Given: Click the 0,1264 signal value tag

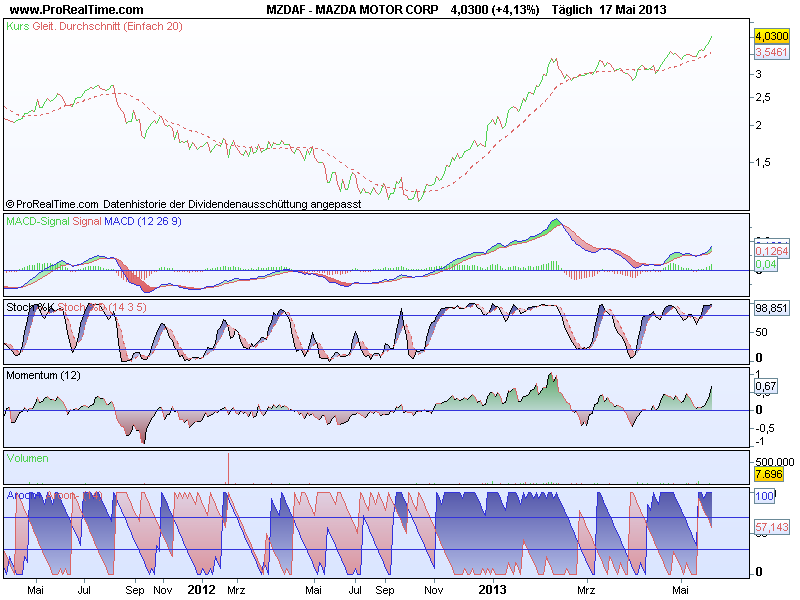Looking at the screenshot, I should point(771,251).
